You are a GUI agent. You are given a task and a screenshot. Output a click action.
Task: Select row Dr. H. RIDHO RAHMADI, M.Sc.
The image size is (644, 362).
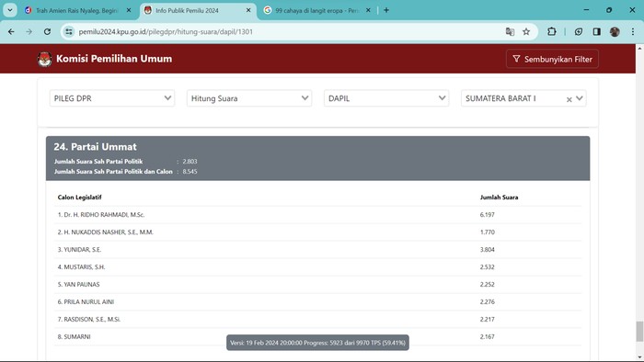[x=318, y=215]
